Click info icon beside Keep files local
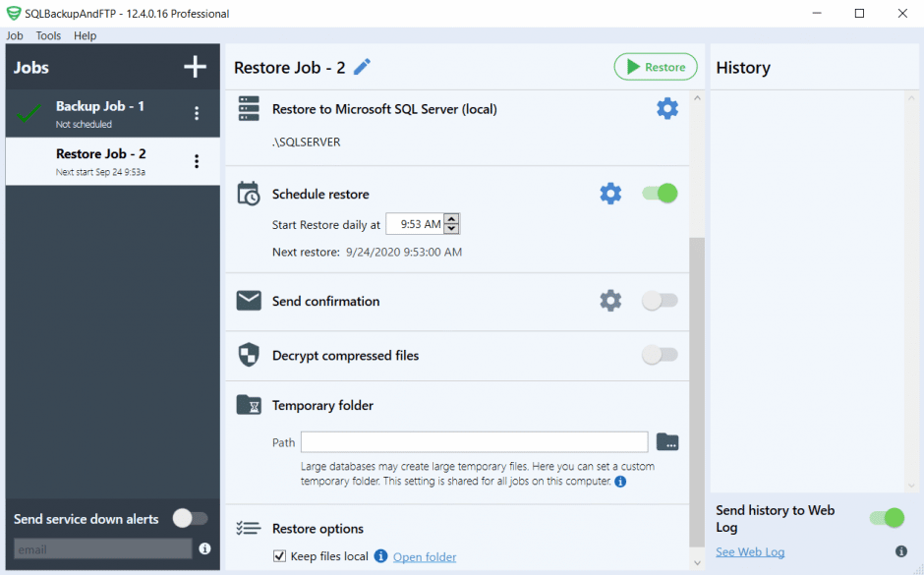Image resolution: width=924 pixels, height=575 pixels. [381, 556]
